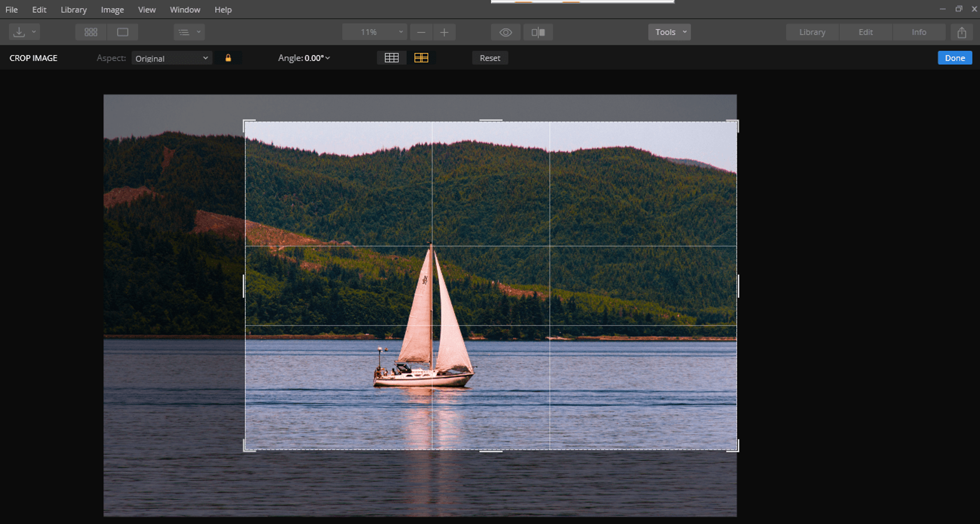This screenshot has width=980, height=524.
Task: Toggle before/after compare view
Action: click(x=538, y=32)
